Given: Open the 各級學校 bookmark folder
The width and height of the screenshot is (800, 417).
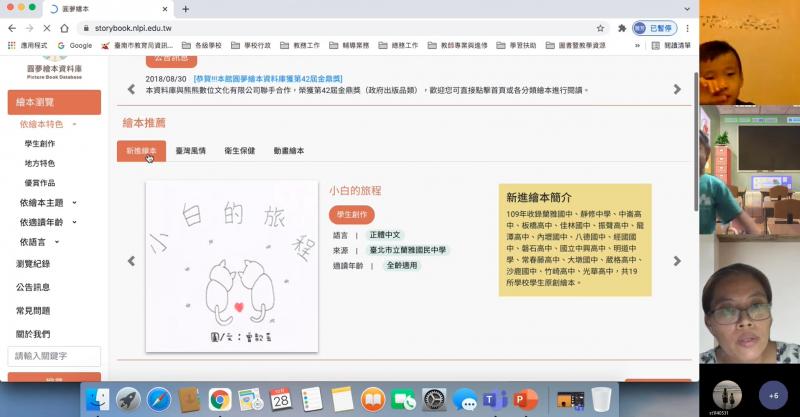Looking at the screenshot, I should [202, 45].
